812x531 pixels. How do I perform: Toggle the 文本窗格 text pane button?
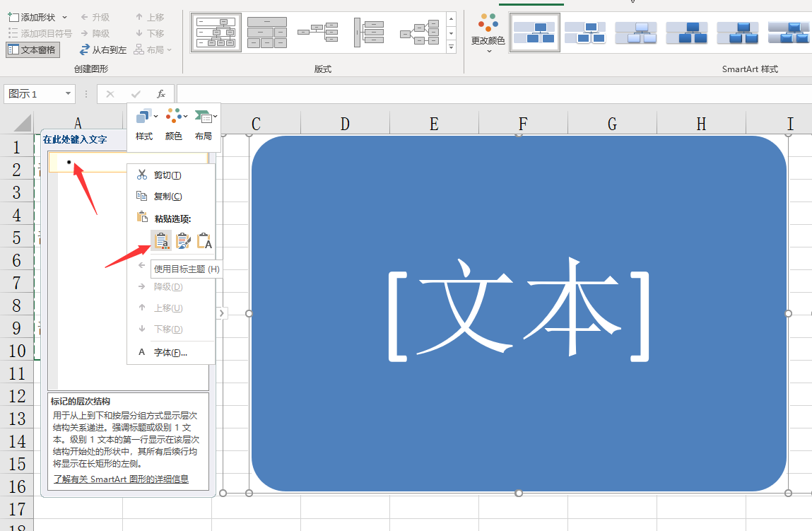[x=33, y=49]
